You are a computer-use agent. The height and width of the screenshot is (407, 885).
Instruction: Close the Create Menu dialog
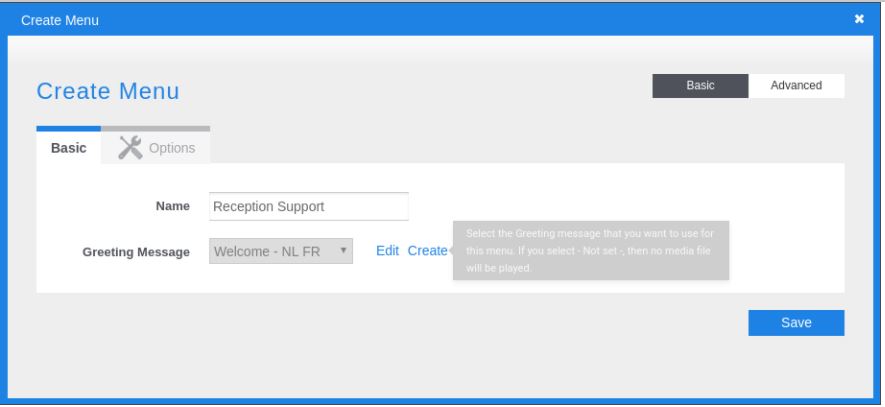click(x=859, y=18)
